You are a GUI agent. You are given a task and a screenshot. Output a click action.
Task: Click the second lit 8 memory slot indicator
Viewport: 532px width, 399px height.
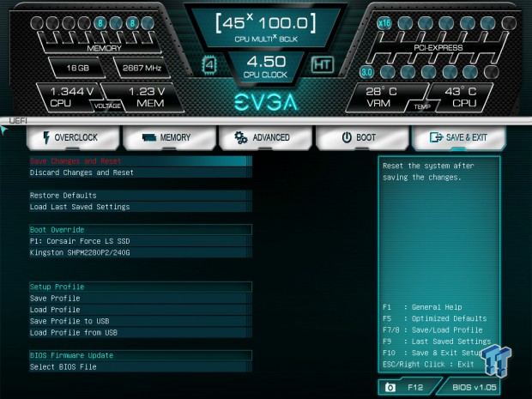[x=132, y=23]
